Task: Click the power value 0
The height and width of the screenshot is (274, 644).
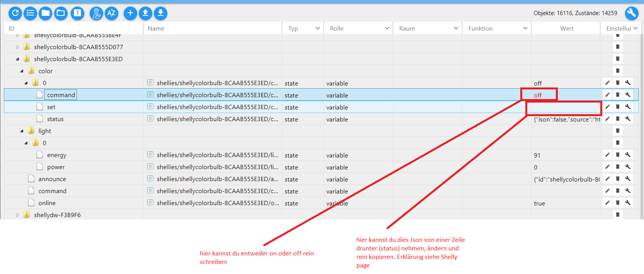Action: (x=535, y=167)
